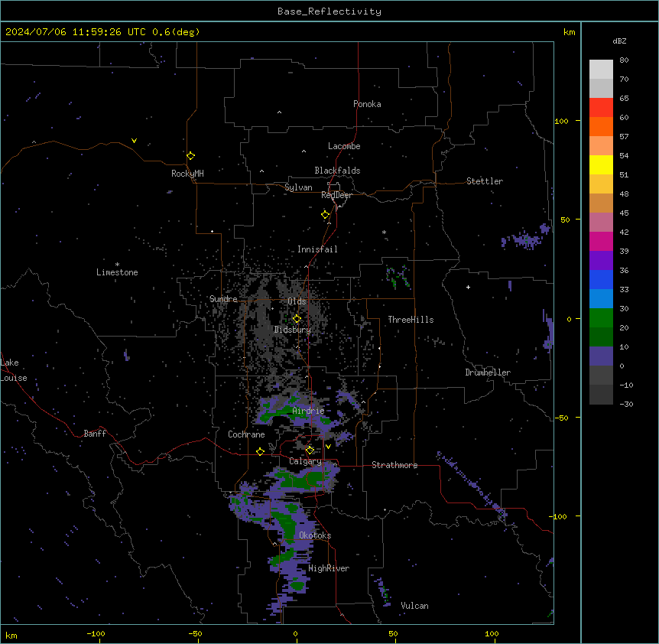Click the Sundre town label
The image size is (659, 644).
tap(223, 299)
